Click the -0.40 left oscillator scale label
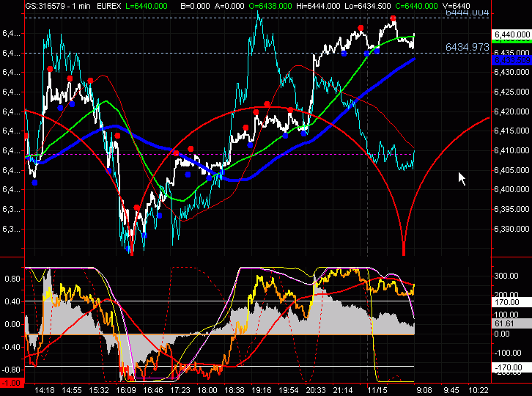 click(11, 347)
